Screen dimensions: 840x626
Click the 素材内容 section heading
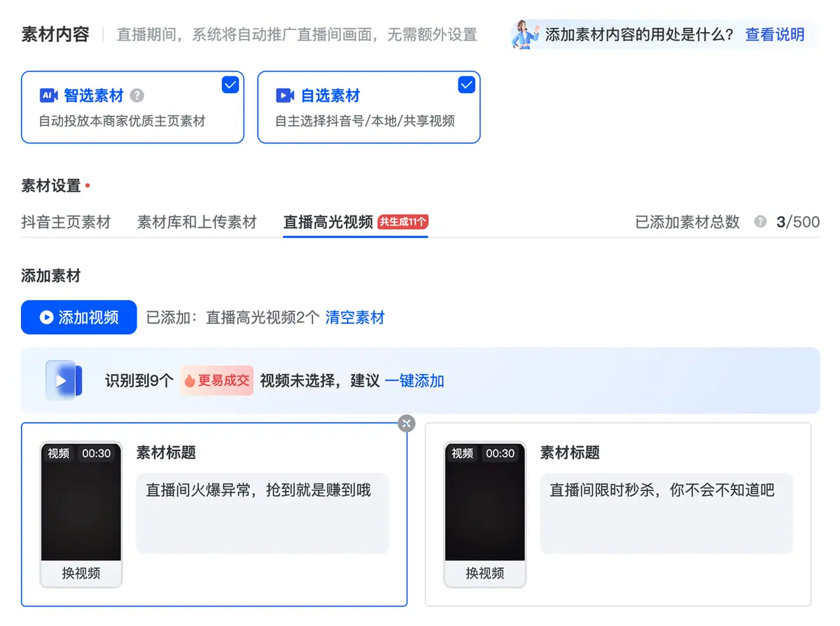55,34
